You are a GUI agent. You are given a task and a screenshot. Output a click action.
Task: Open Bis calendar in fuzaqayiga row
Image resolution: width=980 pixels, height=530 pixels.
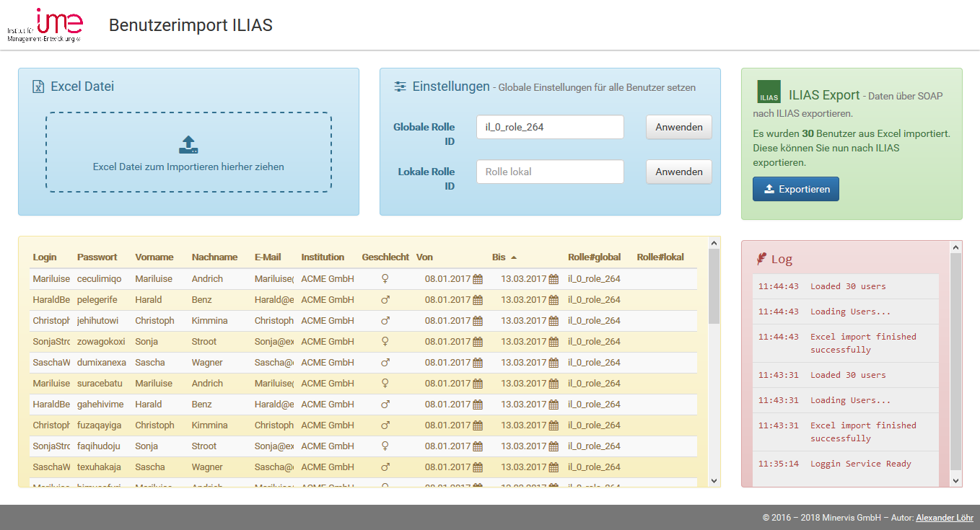click(554, 425)
